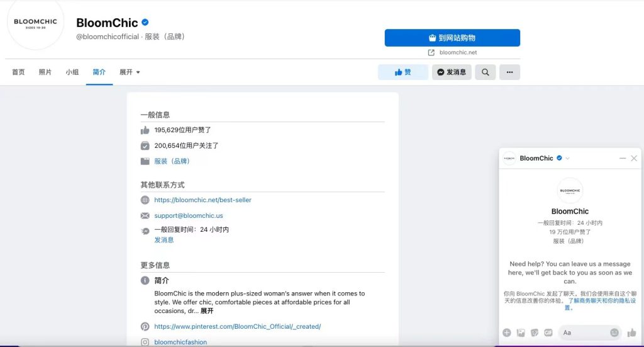
Task: Open the emoji picker in message field
Action: point(614,333)
